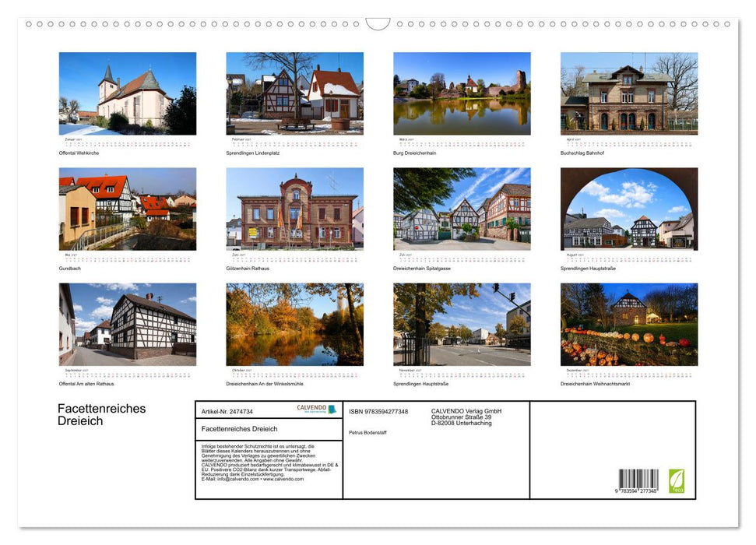The width and height of the screenshot is (756, 545).
Task: Click the 'Dreieichenhain An der Winkelsmühle' caption
Action: click(x=265, y=384)
